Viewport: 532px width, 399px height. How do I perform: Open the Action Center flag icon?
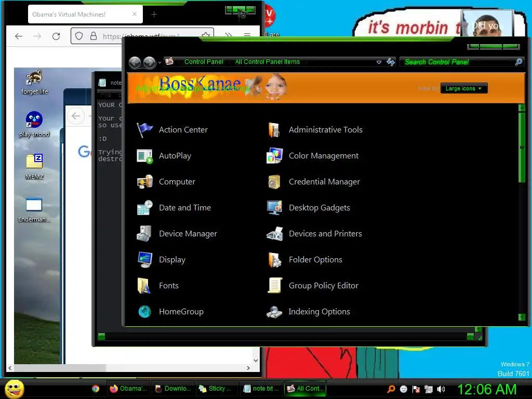tap(145, 130)
